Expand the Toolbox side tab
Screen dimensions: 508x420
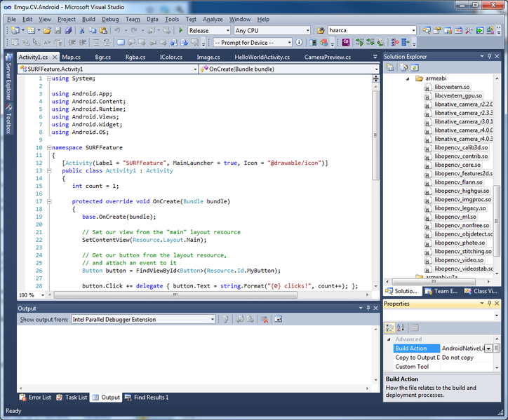pos(8,118)
